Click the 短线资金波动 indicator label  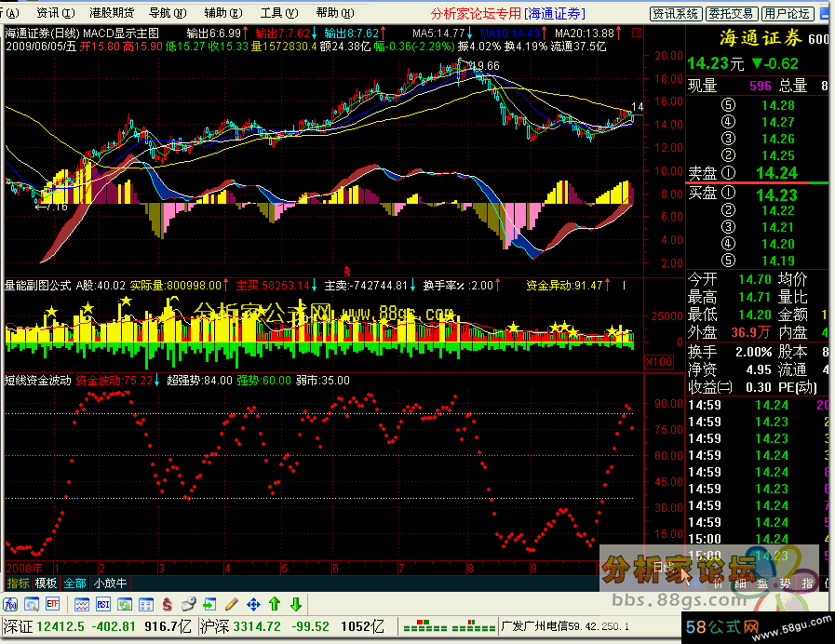coord(38,381)
